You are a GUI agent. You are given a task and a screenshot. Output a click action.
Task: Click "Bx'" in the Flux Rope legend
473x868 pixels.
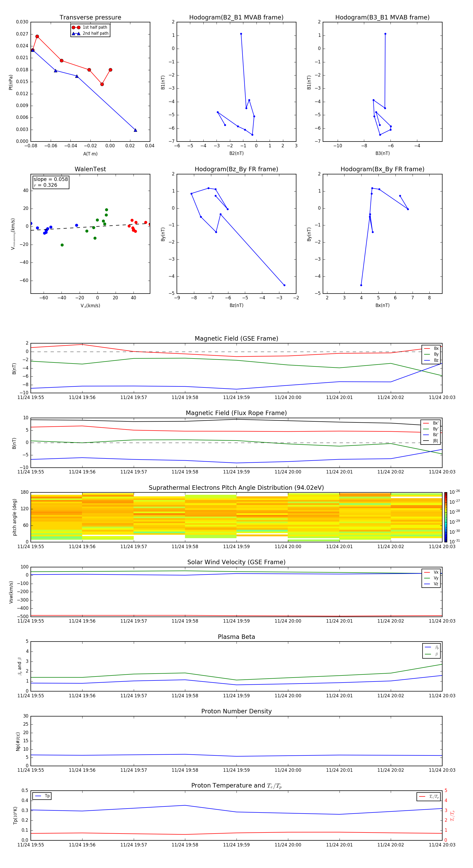[436, 423]
